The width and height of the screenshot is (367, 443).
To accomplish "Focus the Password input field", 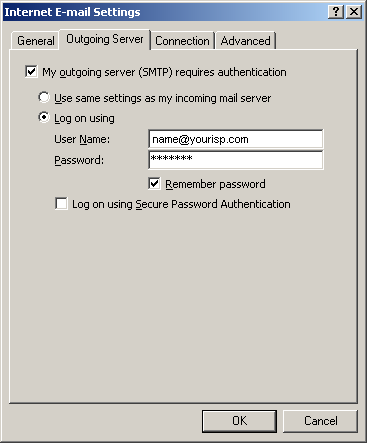I will [236, 160].
